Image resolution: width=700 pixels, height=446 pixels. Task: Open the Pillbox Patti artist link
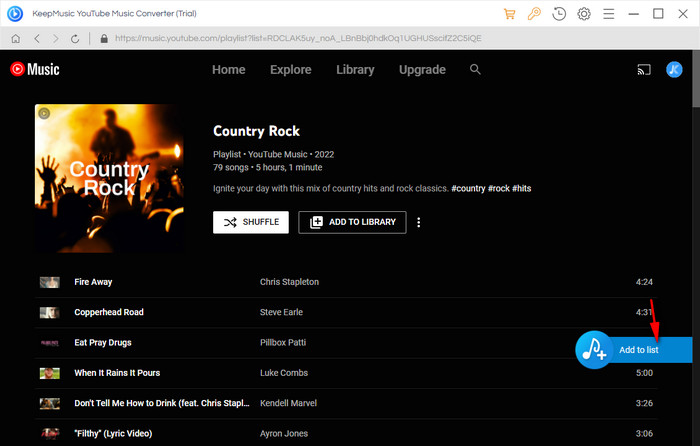(283, 343)
